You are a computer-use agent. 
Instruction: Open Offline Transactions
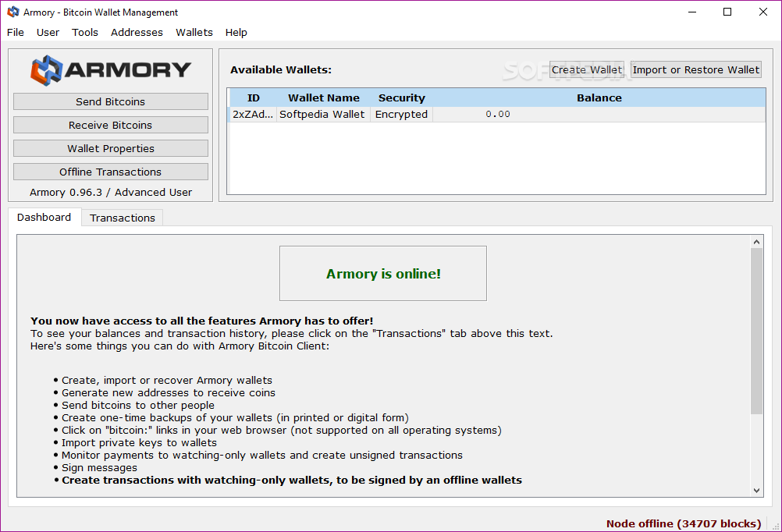point(111,172)
